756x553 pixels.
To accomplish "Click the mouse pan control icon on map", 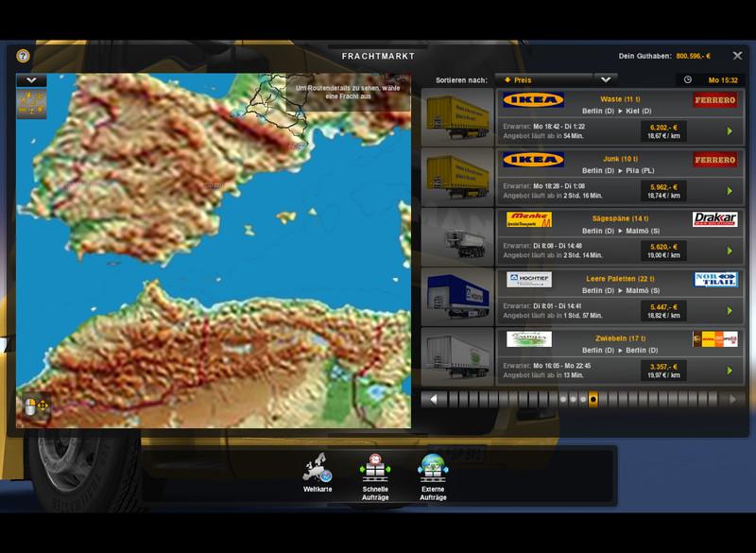I will click(35, 406).
